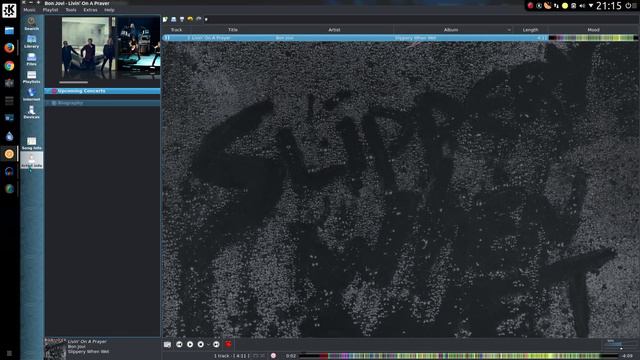Open the Song info sidebar tab

coord(31,143)
